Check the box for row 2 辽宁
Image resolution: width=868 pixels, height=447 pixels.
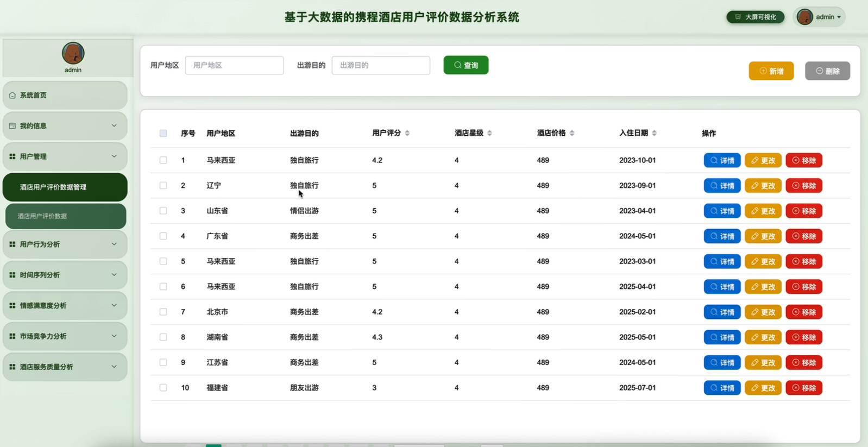click(163, 185)
